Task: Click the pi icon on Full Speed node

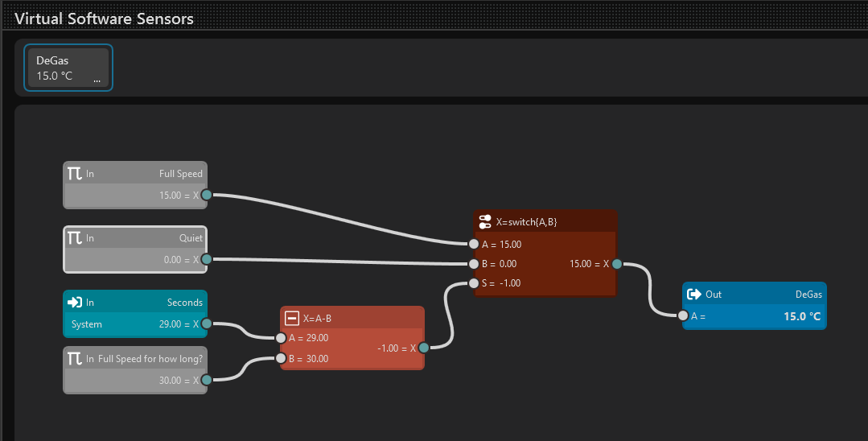Action: tap(74, 173)
